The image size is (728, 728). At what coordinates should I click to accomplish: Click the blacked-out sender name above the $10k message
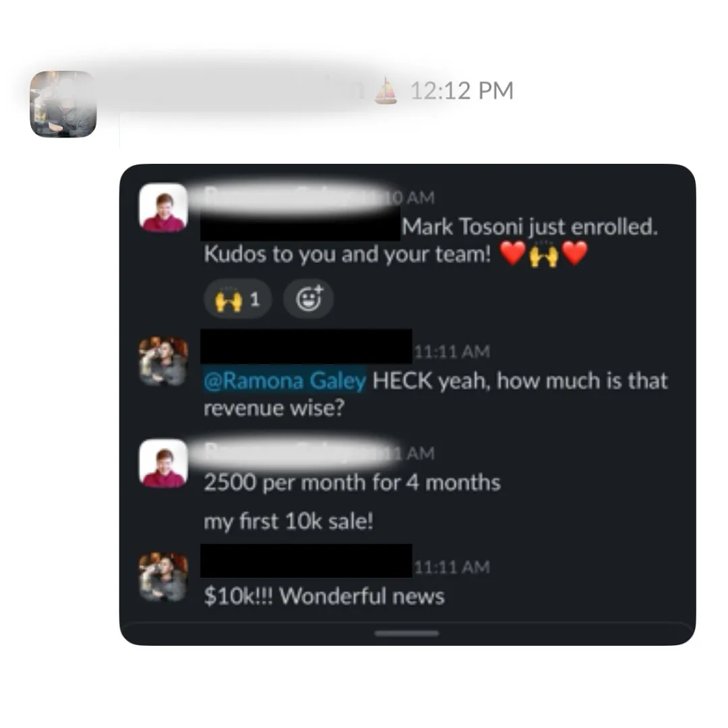click(307, 561)
